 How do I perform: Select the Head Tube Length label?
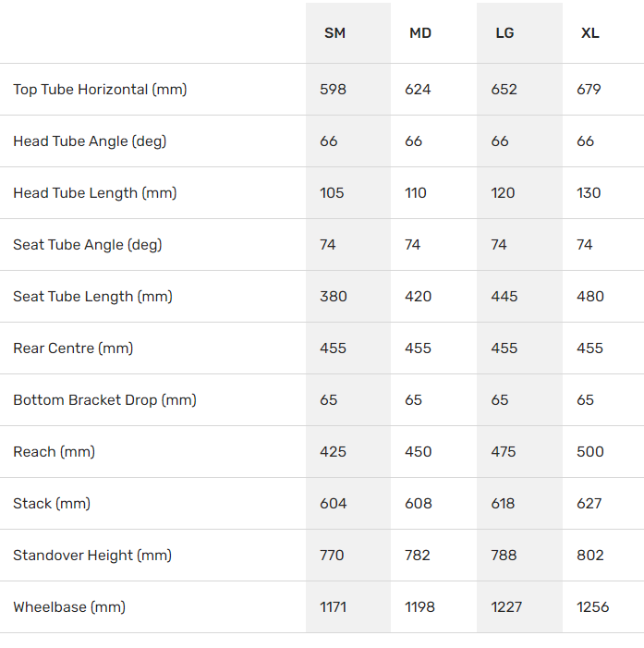pos(94,193)
